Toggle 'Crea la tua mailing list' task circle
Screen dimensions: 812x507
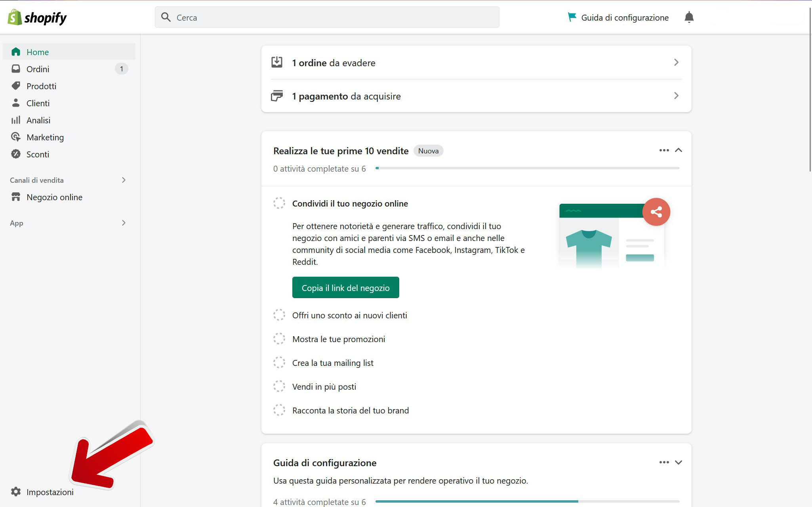click(279, 363)
